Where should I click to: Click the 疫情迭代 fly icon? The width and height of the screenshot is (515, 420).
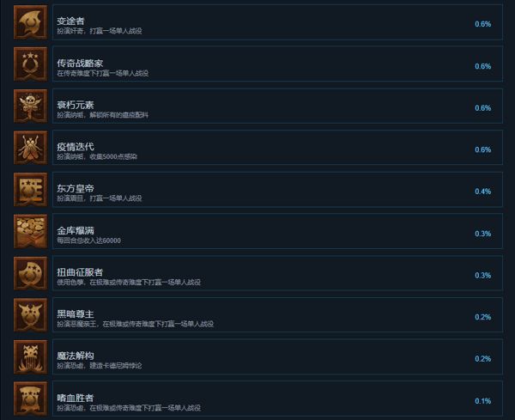pos(31,148)
